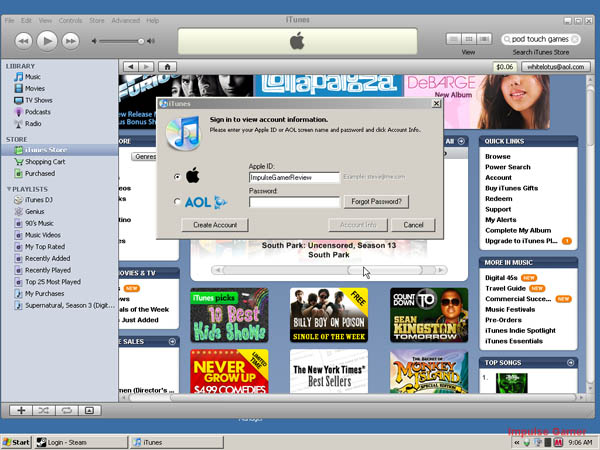Click the carousel horizontal scrollbar thumb
The width and height of the screenshot is (600, 450).
[385, 270]
